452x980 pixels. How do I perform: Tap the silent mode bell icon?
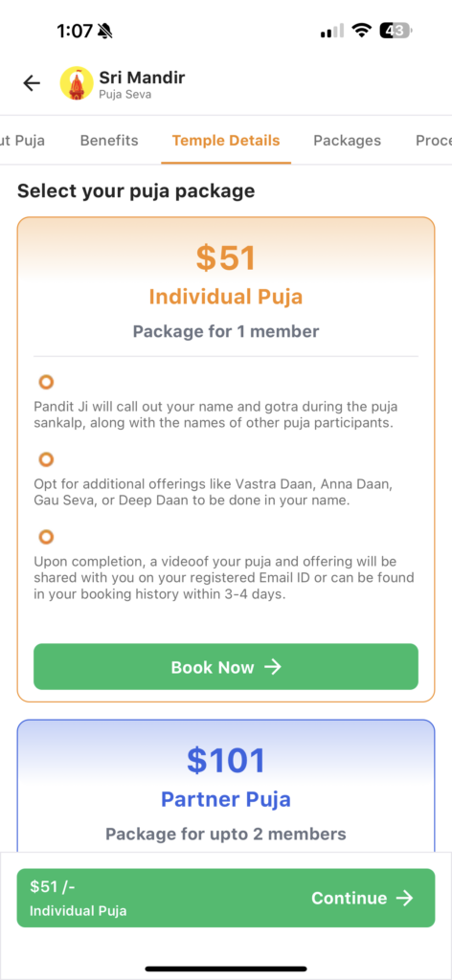click(105, 31)
